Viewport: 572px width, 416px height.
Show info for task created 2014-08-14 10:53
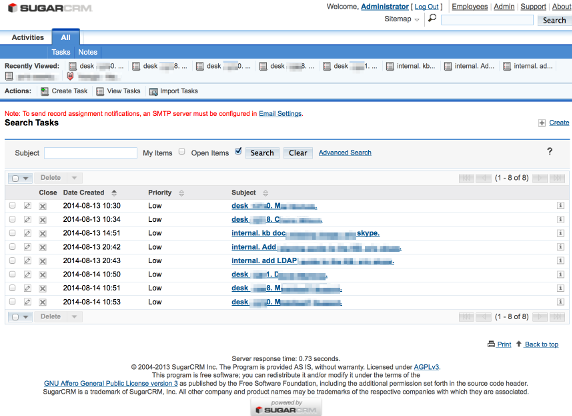560,302
